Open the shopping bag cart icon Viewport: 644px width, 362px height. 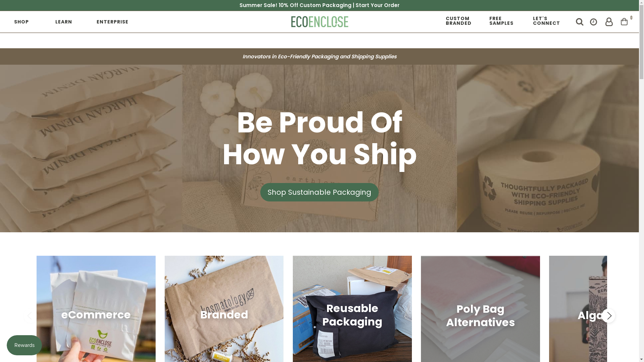(x=624, y=21)
